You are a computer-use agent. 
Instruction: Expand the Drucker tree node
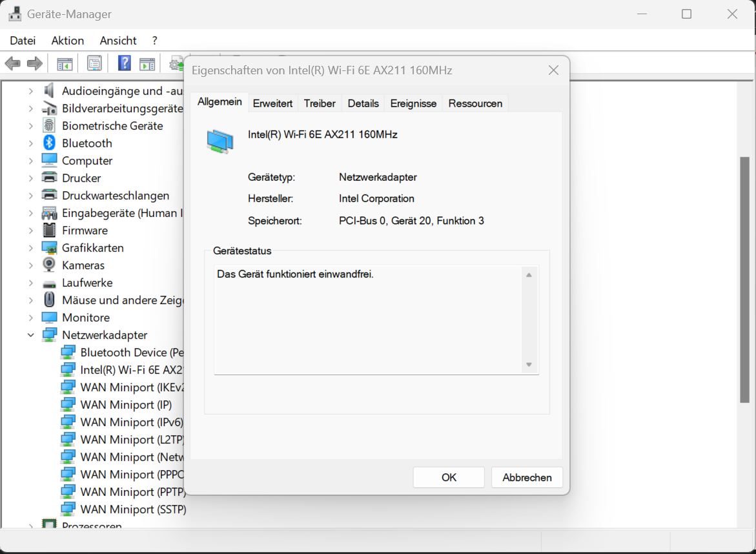(31, 178)
